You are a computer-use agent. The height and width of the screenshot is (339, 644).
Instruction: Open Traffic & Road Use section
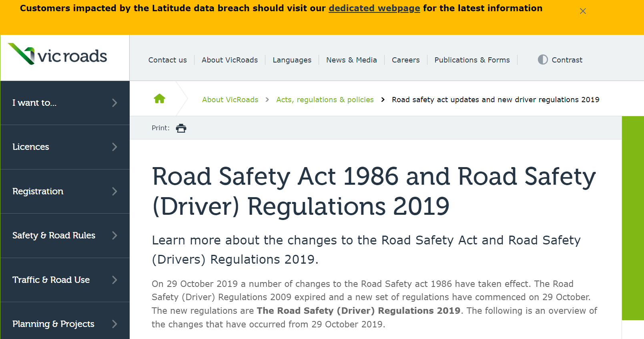(x=65, y=280)
